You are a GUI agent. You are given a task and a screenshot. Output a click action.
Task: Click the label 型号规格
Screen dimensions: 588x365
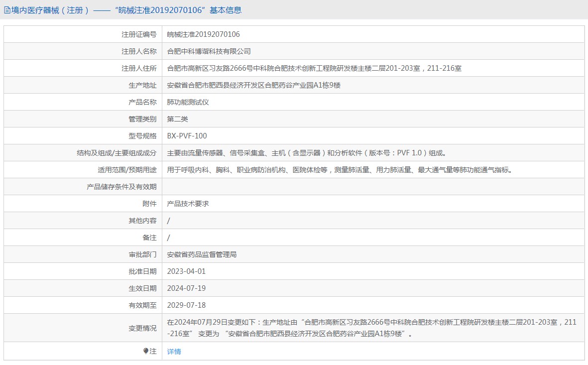(142, 136)
